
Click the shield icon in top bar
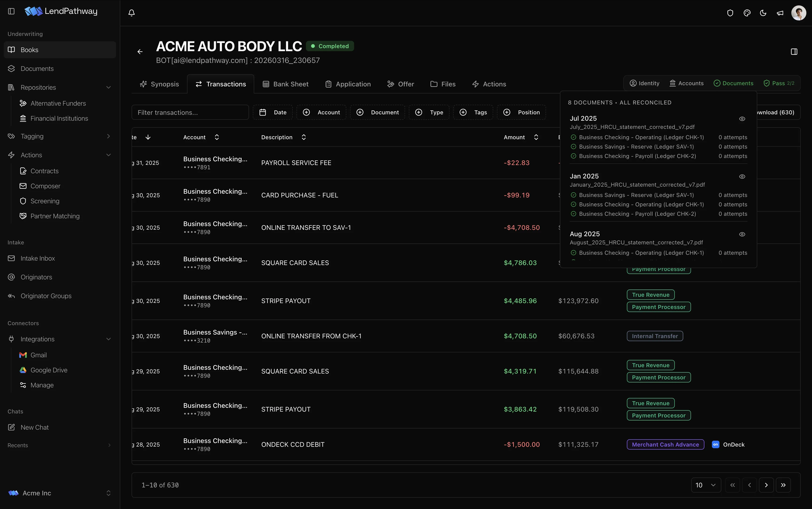click(730, 13)
